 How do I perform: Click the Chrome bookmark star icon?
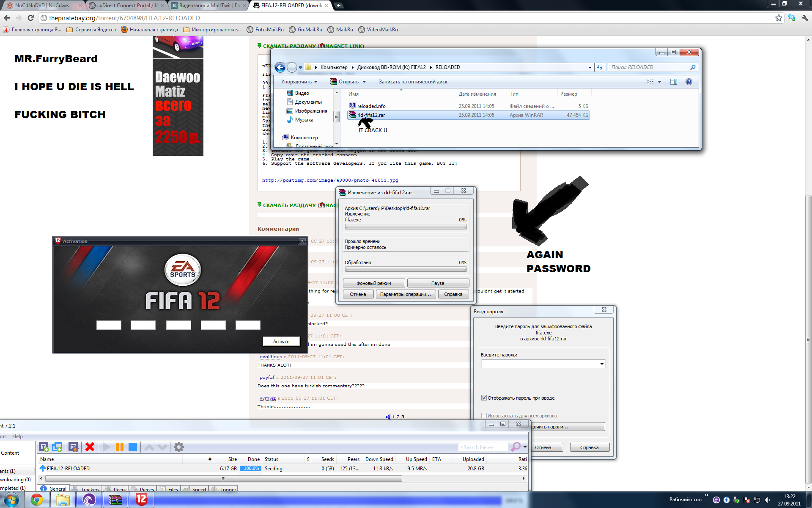(779, 18)
